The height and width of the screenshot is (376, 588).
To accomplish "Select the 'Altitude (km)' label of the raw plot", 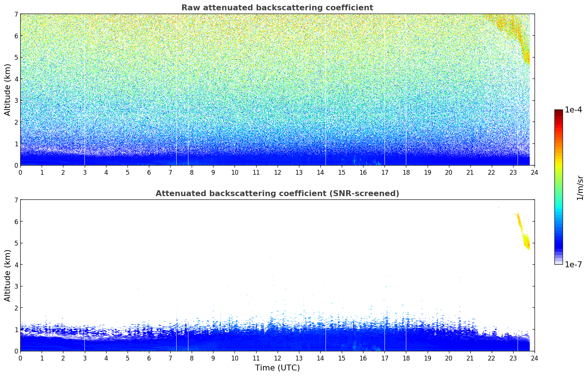I will pos(8,90).
